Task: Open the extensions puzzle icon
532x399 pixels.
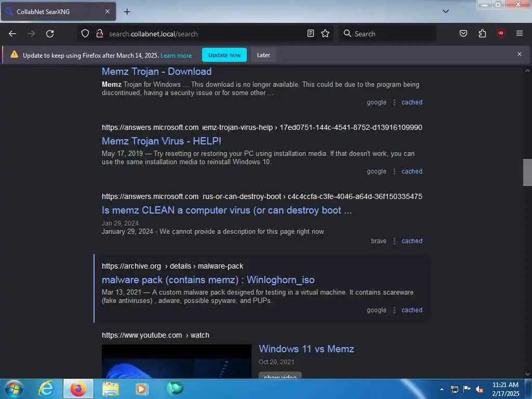Action: click(482, 33)
